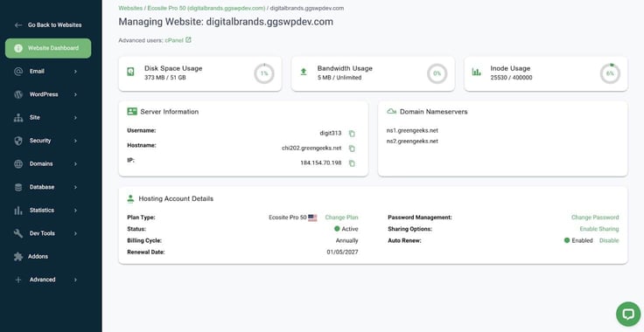
Task: Expand the Security menu chevron
Action: pyautogui.click(x=75, y=141)
